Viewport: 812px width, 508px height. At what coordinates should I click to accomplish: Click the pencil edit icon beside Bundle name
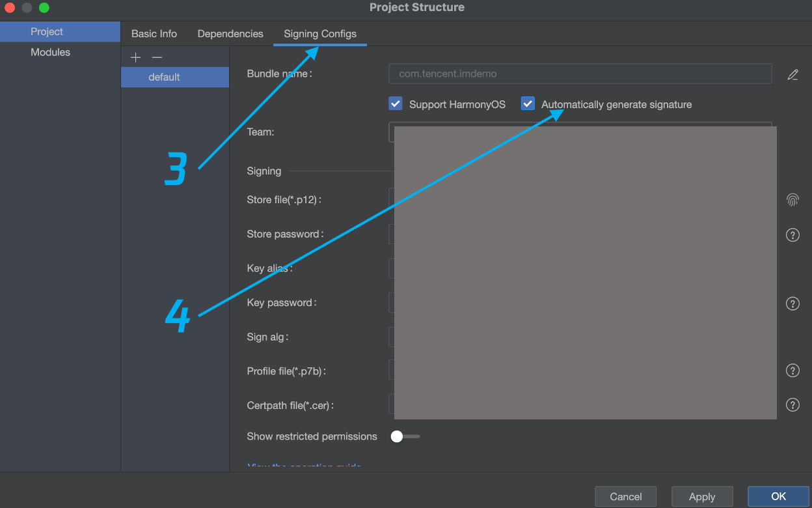coord(792,74)
